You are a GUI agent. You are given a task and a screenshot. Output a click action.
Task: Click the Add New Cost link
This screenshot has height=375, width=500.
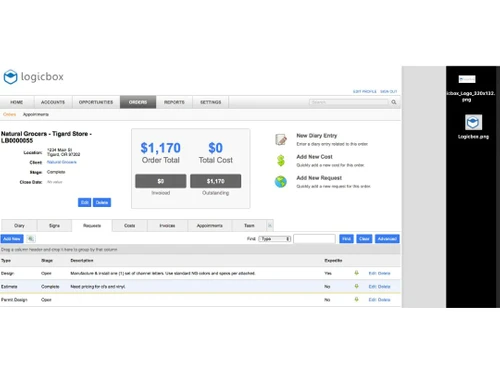click(314, 157)
